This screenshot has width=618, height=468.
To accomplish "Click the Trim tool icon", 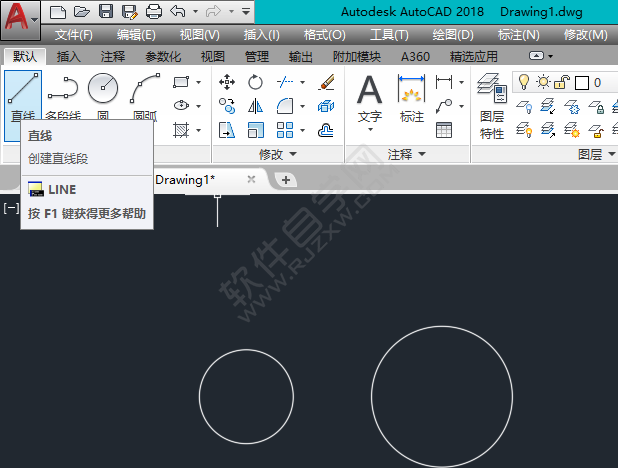I will 285,82.
